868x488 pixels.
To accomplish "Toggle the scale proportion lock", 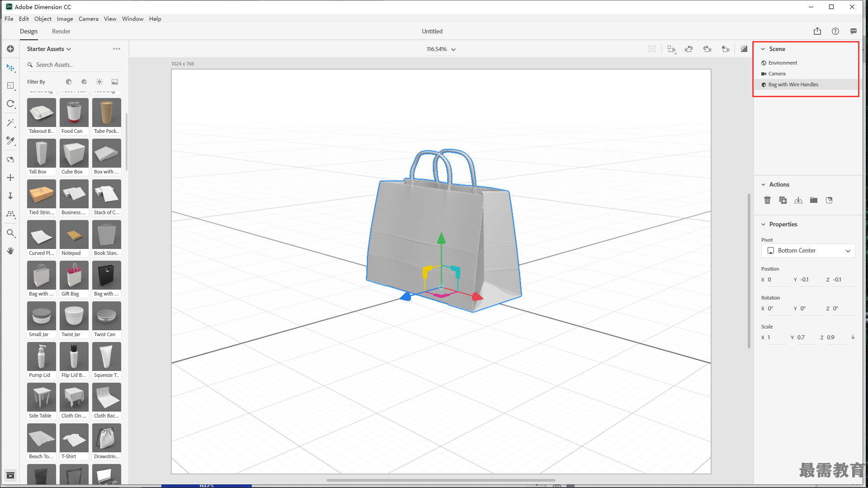I will (x=853, y=337).
